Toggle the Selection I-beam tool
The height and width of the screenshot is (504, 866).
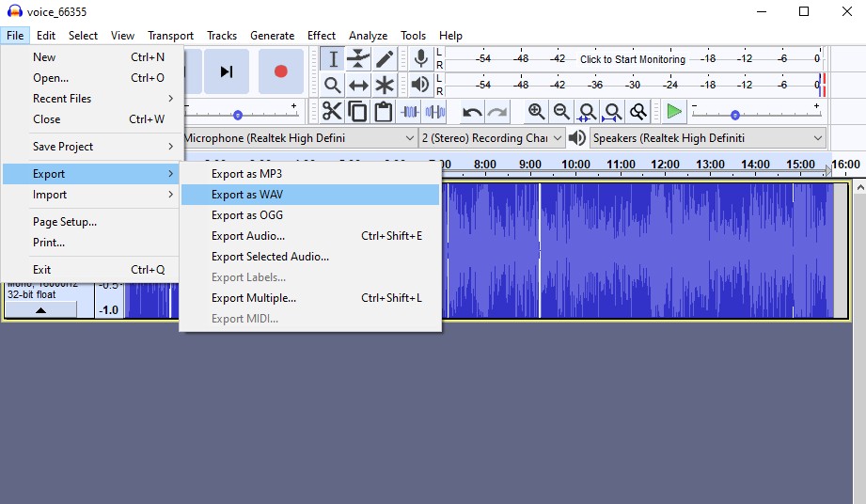point(332,59)
